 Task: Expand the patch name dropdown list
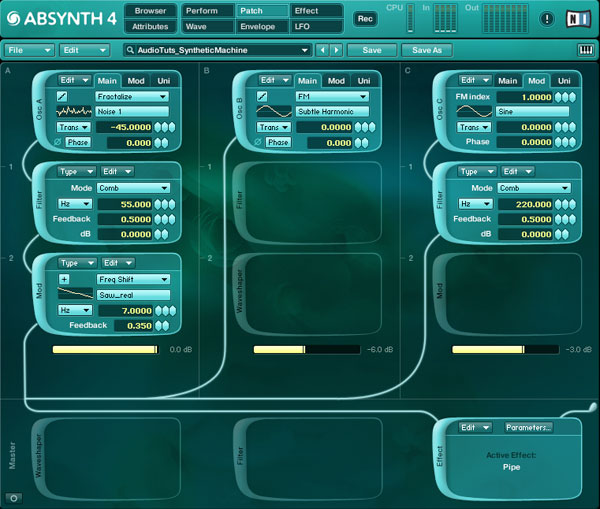(x=305, y=50)
